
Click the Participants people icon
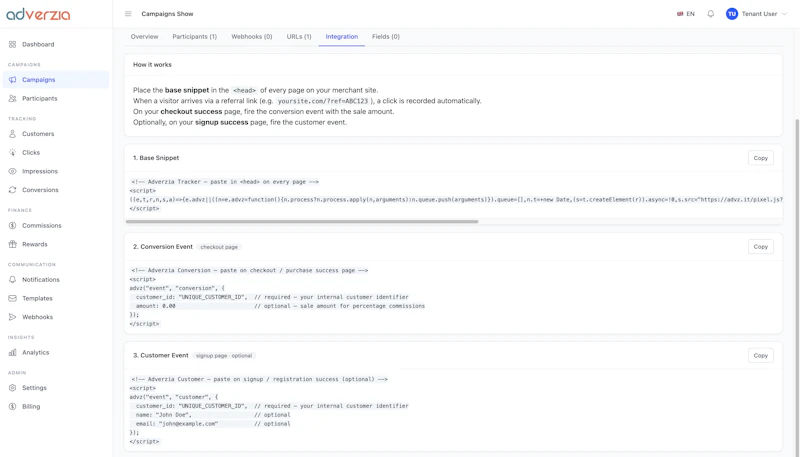(12, 98)
